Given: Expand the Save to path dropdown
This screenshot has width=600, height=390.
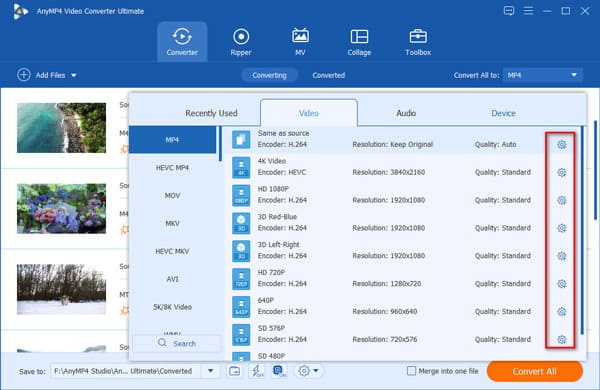Looking at the screenshot, I should click(x=210, y=371).
